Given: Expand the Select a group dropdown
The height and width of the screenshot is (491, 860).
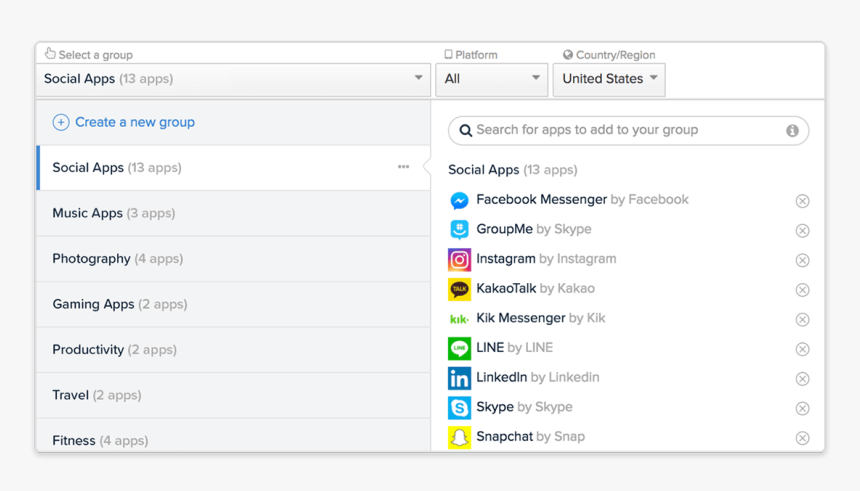Looking at the screenshot, I should click(233, 79).
